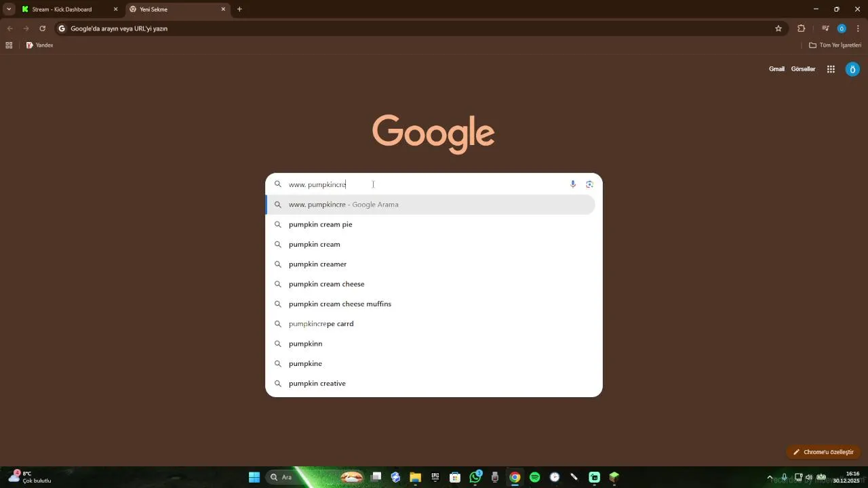Open the Tüm Yer İşaretleri bookmarks folder

click(835, 45)
